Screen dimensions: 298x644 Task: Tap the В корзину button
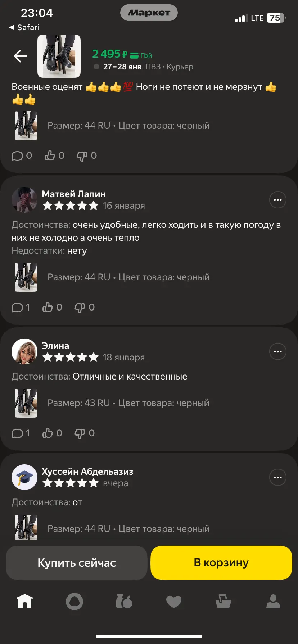[221, 563]
